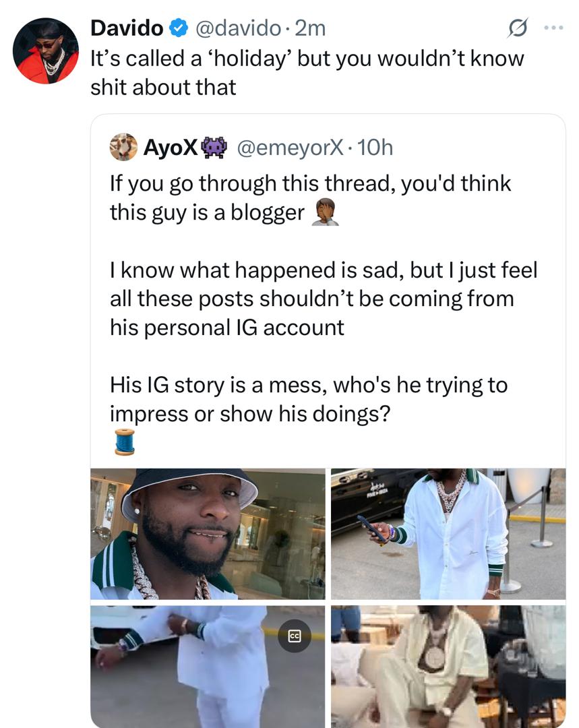Open the bucket-hat selfie photo
Screen dimensions: 579x728
pos(208,533)
